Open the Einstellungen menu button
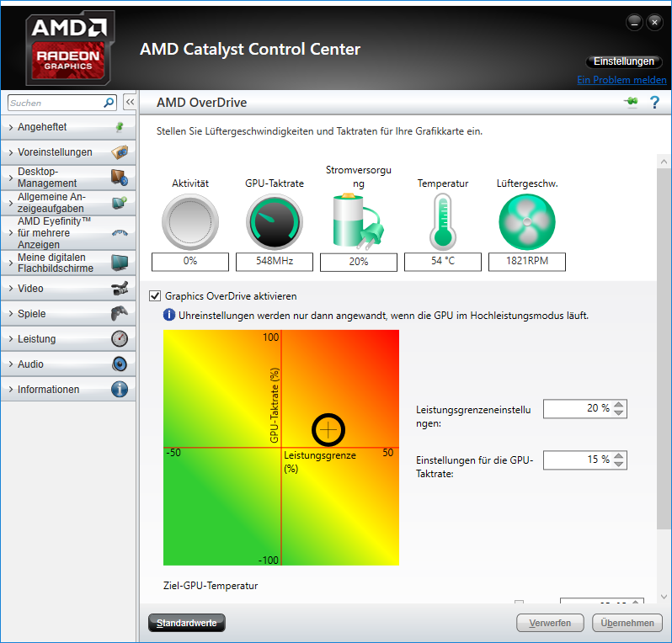672x643 pixels. coord(623,61)
